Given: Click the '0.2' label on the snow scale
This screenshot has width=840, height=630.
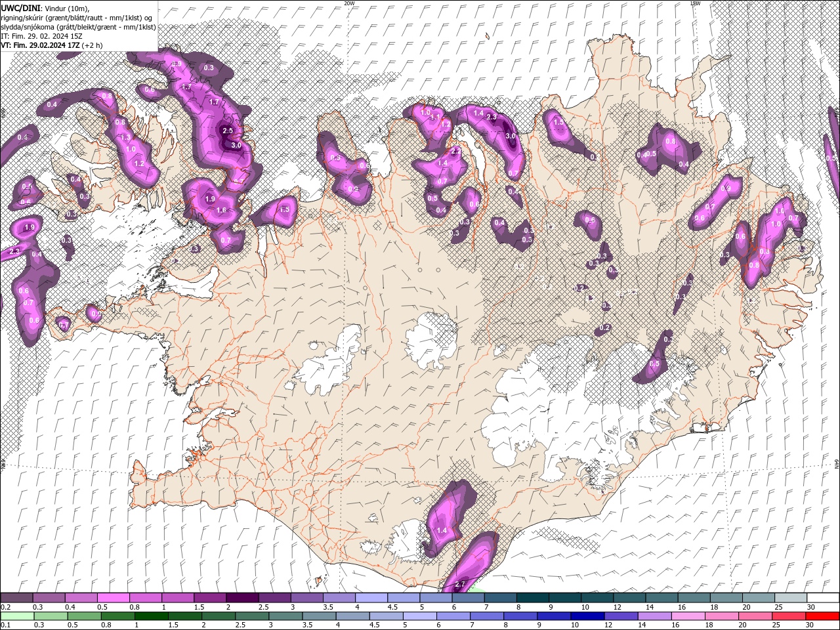Looking at the screenshot, I should click(5, 607).
